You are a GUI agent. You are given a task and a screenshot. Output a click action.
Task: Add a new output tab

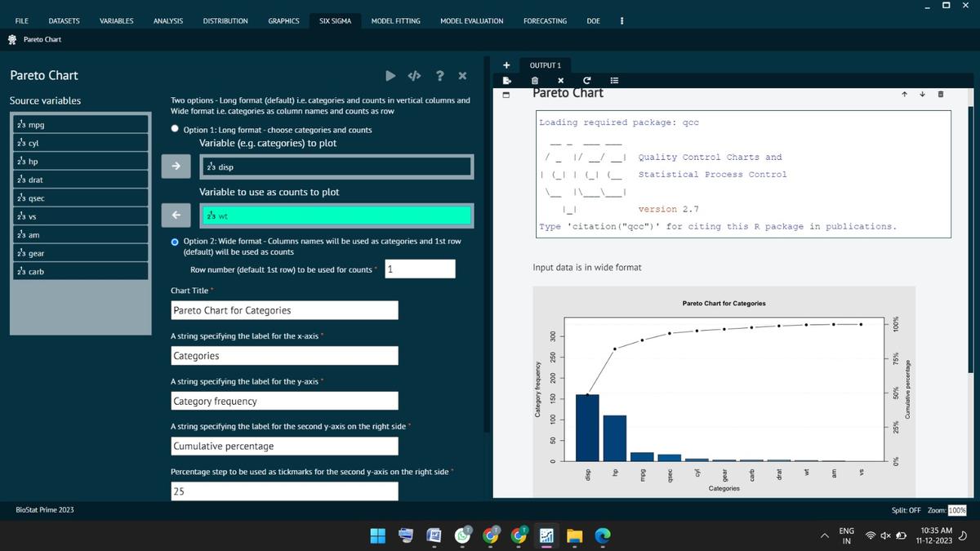[x=506, y=64]
